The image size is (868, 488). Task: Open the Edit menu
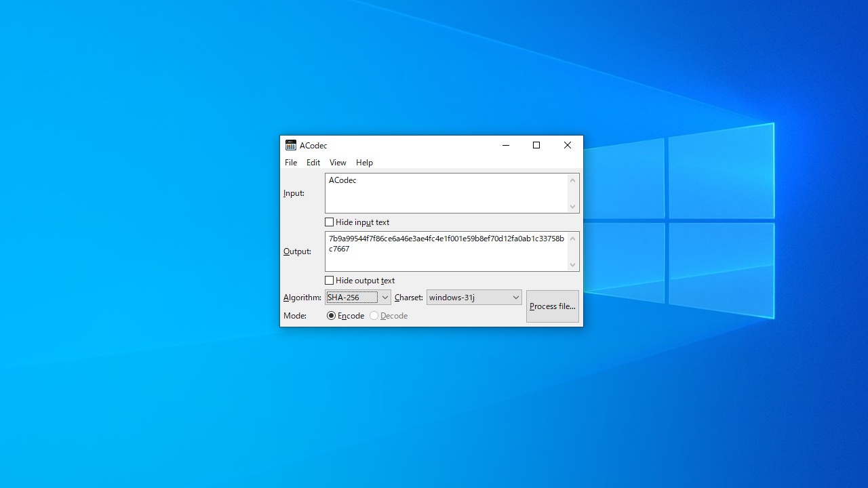[x=313, y=163]
